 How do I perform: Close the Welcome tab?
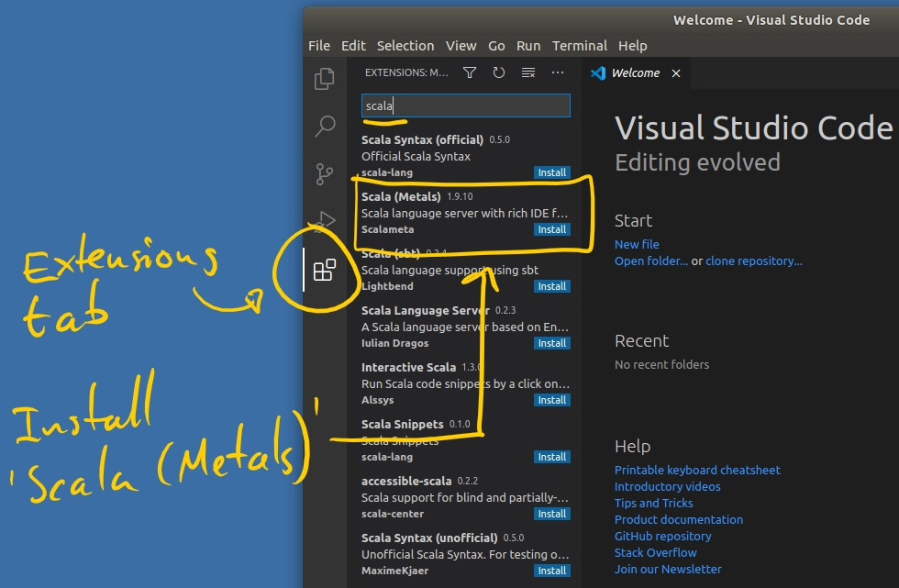(x=676, y=73)
